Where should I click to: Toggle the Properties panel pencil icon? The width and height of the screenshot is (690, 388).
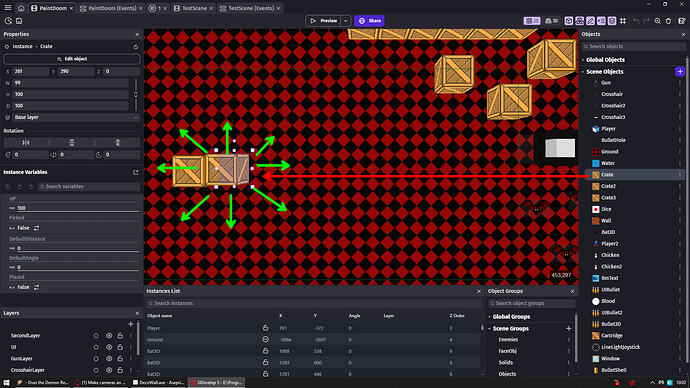(x=590, y=21)
